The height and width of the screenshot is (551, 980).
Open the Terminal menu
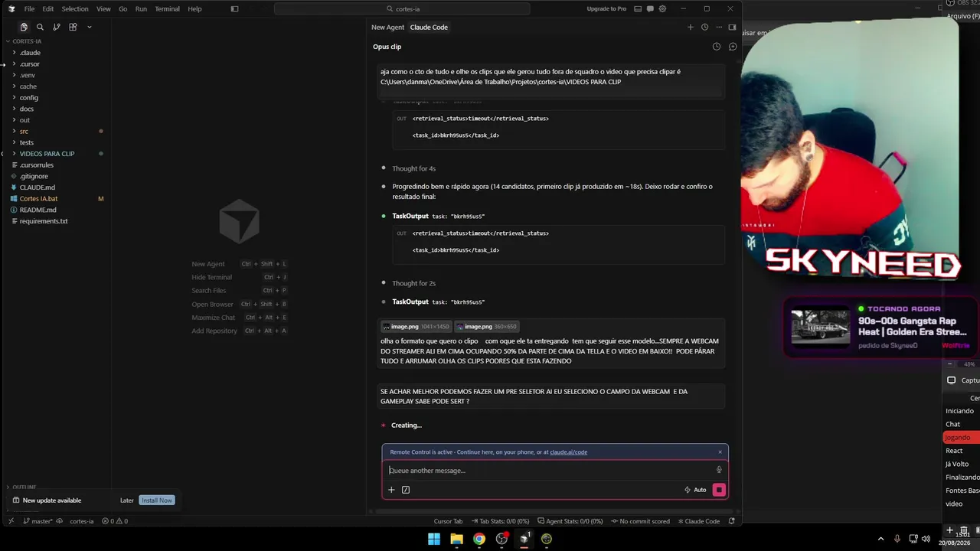tap(167, 9)
